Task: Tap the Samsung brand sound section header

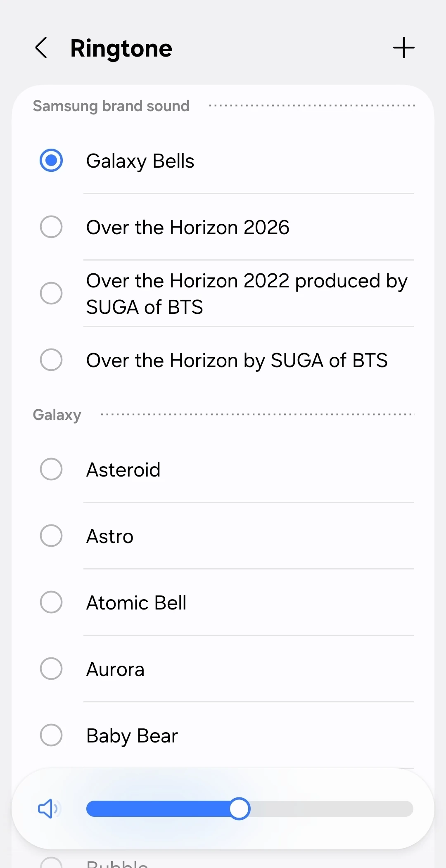Action: point(111,106)
